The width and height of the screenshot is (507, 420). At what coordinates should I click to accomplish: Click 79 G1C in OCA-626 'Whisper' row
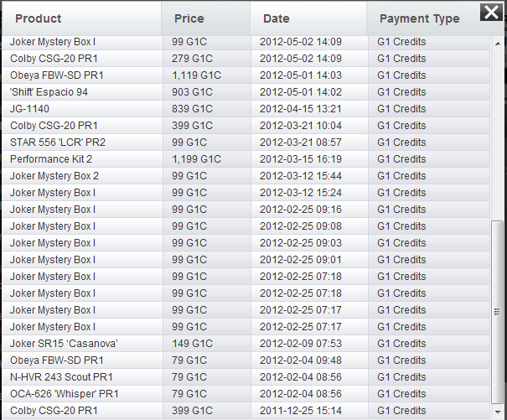(x=189, y=394)
